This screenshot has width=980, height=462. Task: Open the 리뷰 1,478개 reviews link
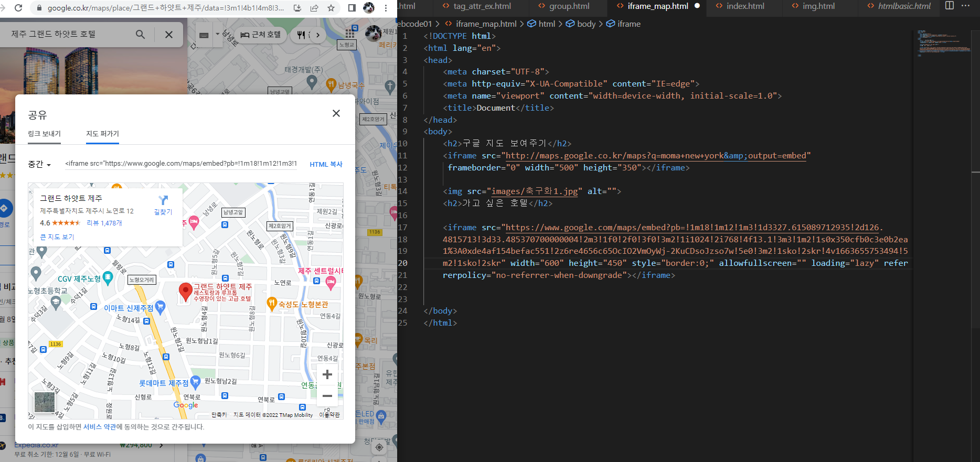tap(104, 223)
